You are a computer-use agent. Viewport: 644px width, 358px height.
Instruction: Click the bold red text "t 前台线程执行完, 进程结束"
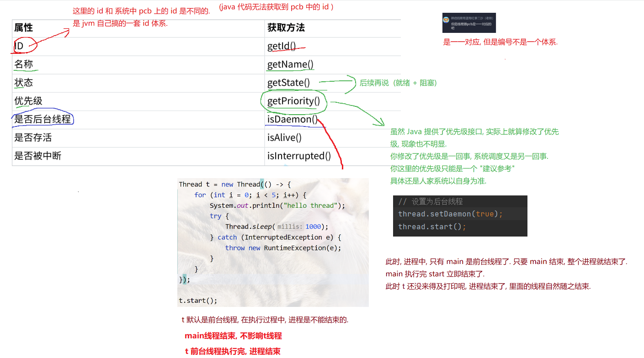[x=233, y=351]
